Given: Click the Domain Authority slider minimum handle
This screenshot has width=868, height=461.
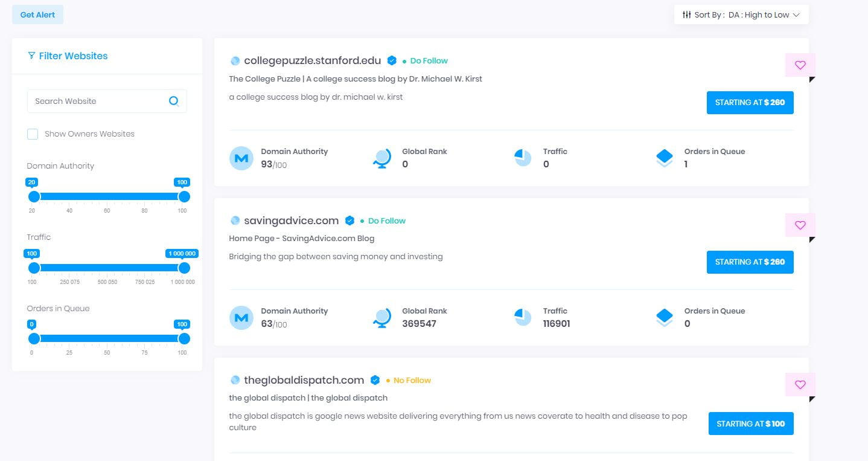Looking at the screenshot, I should pyautogui.click(x=34, y=196).
